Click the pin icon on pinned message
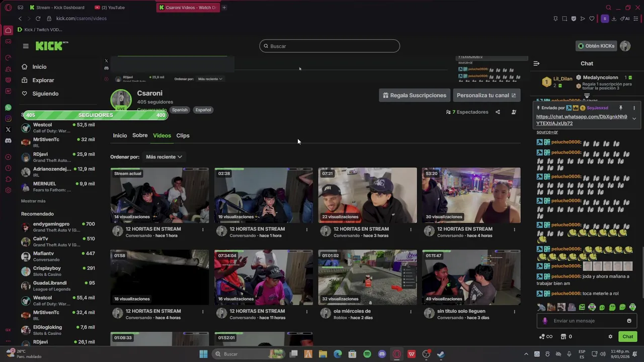Screen dimensions: 644x362 click(620, 108)
